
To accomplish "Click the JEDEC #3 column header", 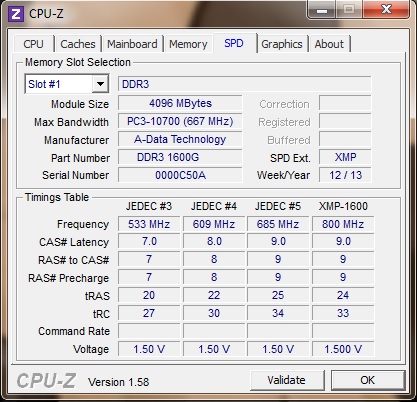I will [x=149, y=206].
